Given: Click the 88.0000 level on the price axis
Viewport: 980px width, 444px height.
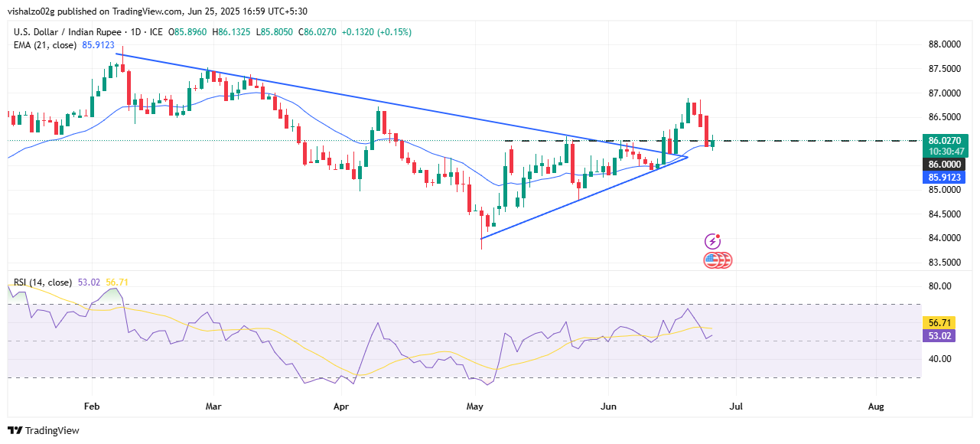Looking at the screenshot, I should point(946,44).
